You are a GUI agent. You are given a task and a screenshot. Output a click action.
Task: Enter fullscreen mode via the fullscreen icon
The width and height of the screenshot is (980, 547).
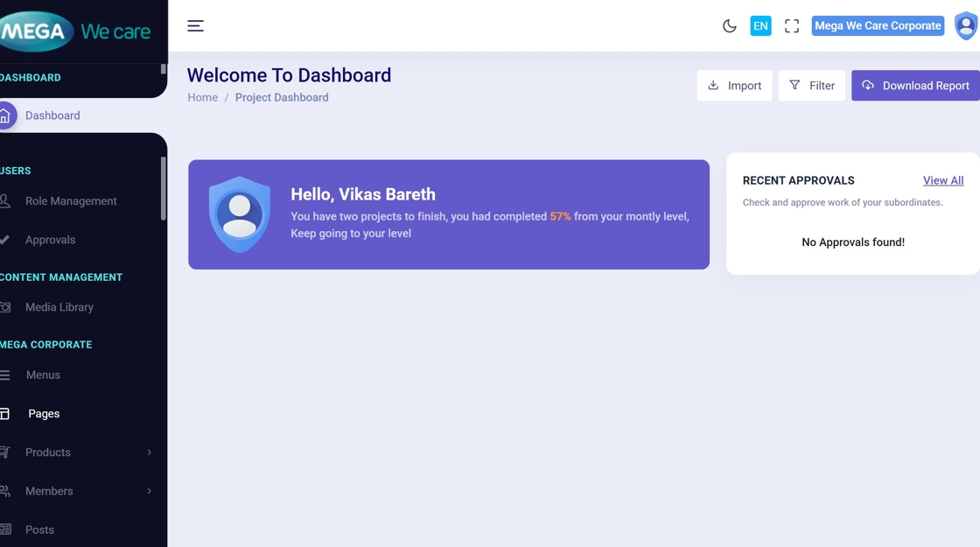[792, 26]
